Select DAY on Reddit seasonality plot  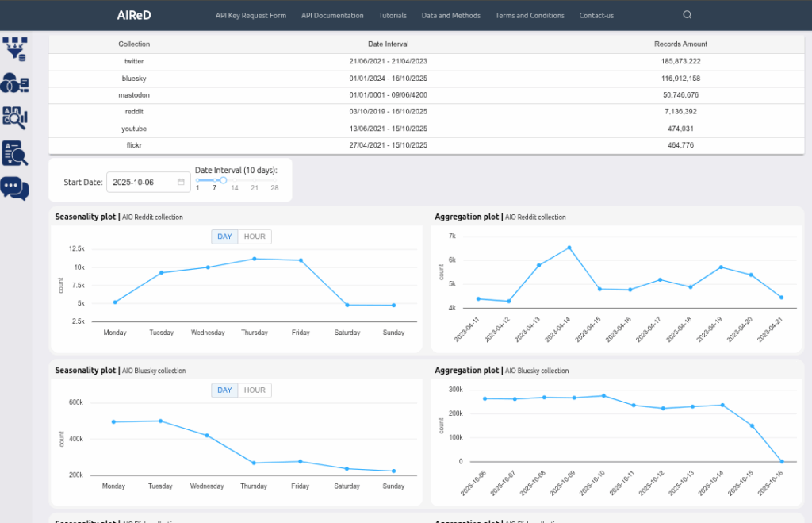[x=224, y=237]
